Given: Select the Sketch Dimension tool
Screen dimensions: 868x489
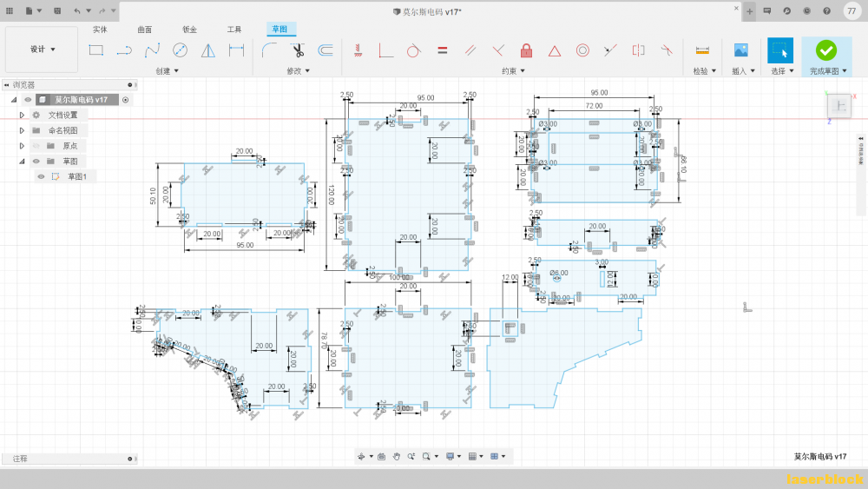Looking at the screenshot, I should pos(236,50).
